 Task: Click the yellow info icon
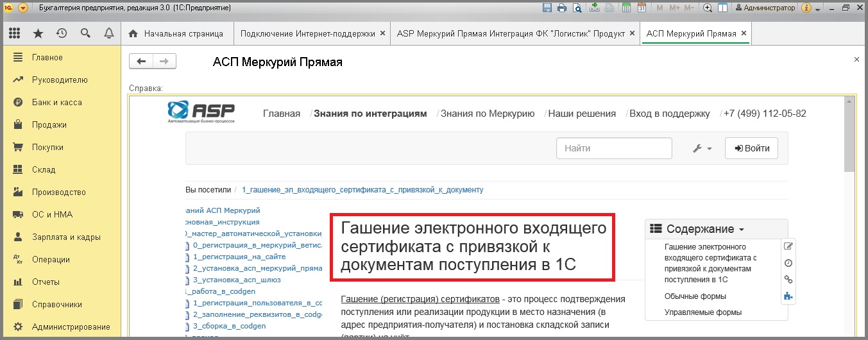(807, 8)
